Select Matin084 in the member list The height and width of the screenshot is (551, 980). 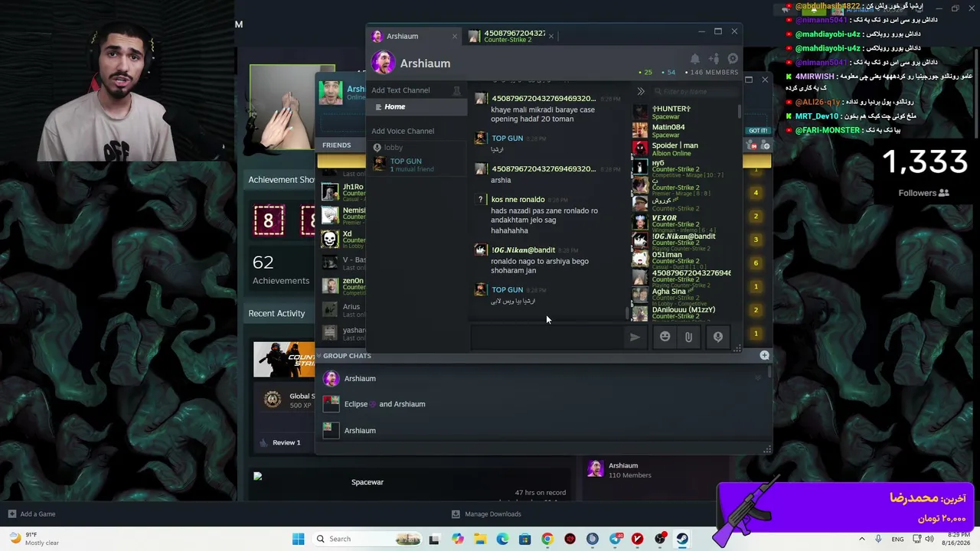pos(681,131)
